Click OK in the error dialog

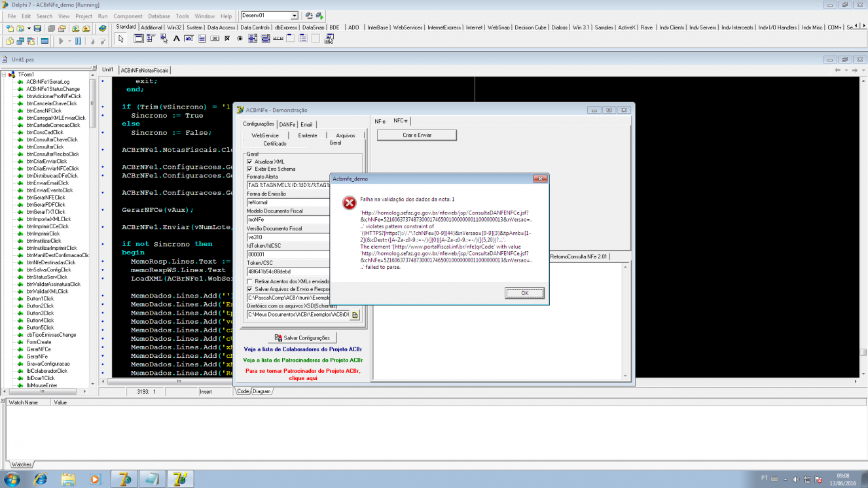pyautogui.click(x=524, y=293)
